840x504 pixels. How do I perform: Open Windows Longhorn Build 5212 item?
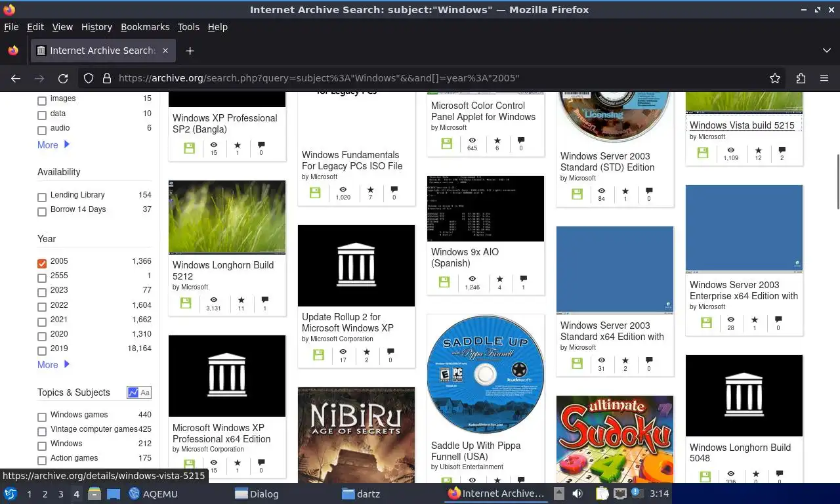[223, 270]
